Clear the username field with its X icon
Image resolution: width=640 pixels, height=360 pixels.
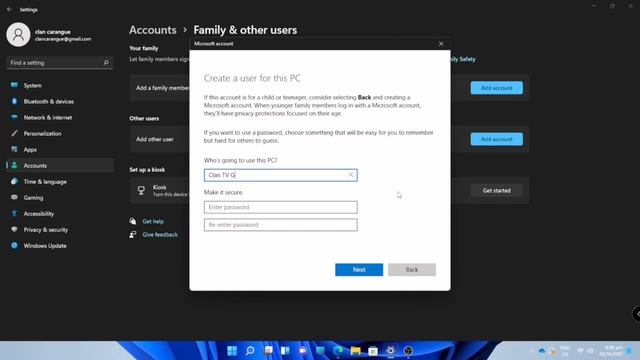tap(351, 175)
